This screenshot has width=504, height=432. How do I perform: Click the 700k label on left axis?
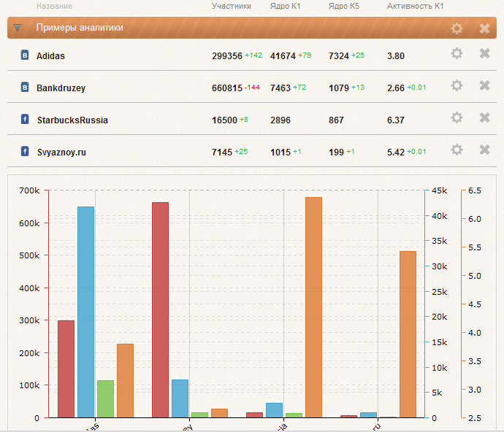pyautogui.click(x=29, y=190)
